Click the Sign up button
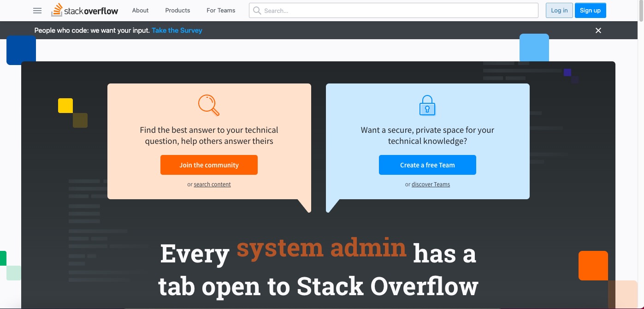Viewport: 644px width, 309px height. [x=590, y=11]
